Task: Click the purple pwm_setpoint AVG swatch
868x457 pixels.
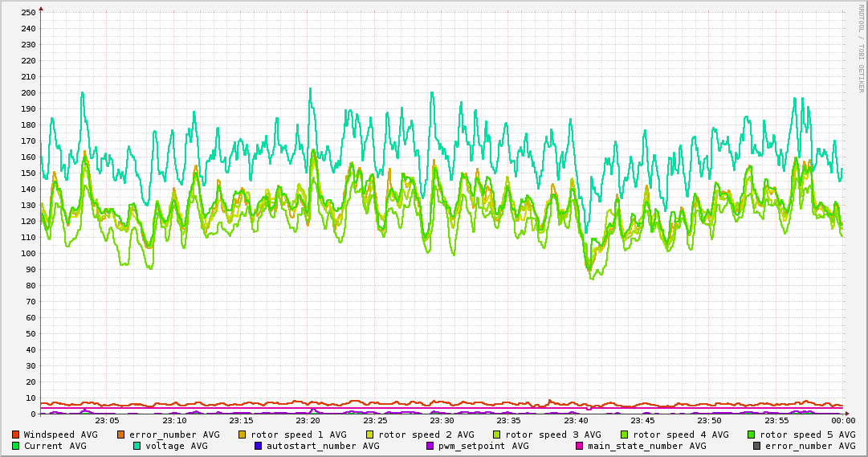Action: (x=430, y=446)
